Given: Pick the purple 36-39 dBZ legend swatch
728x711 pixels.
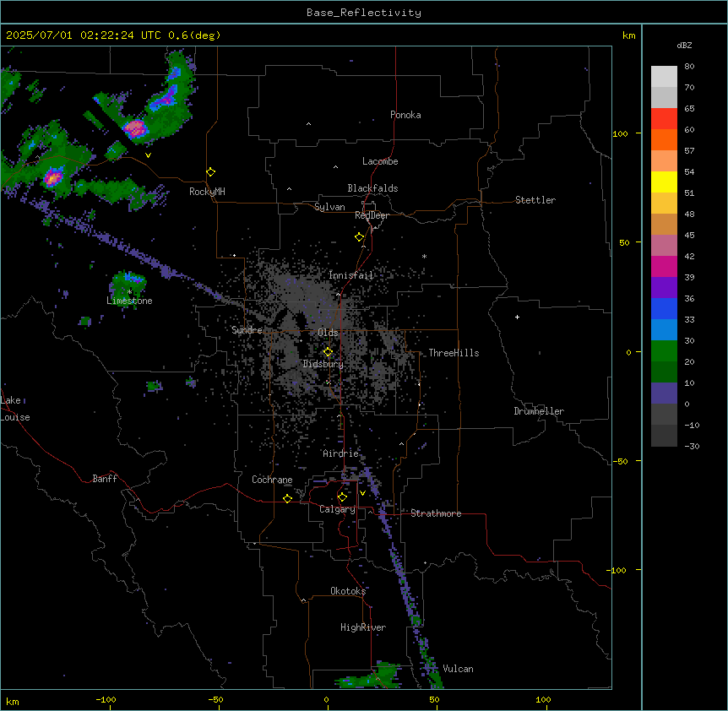Looking at the screenshot, I should pyautogui.click(x=664, y=288).
